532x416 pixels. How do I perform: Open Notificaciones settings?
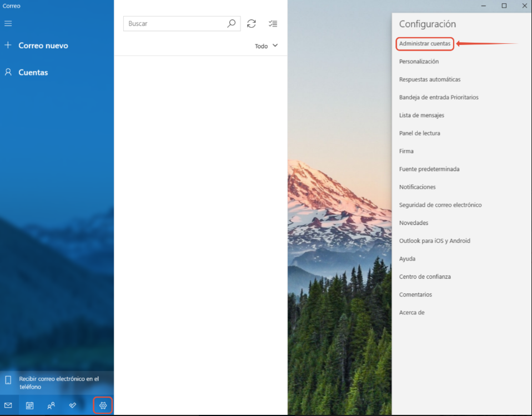click(x=417, y=187)
